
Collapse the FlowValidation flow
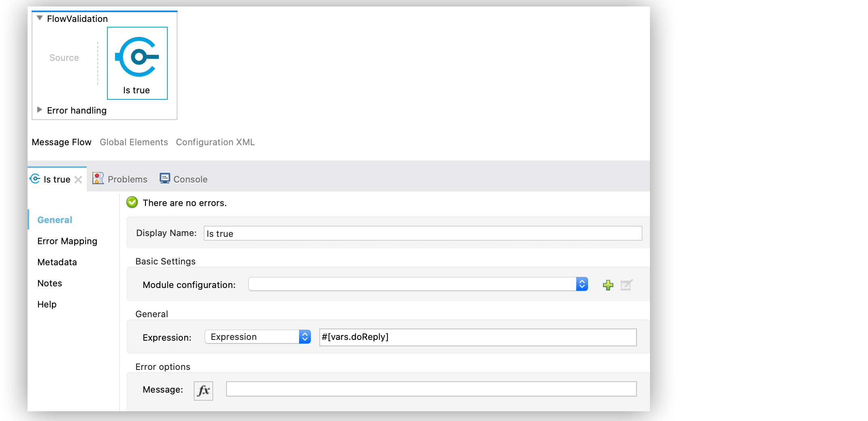tap(40, 18)
